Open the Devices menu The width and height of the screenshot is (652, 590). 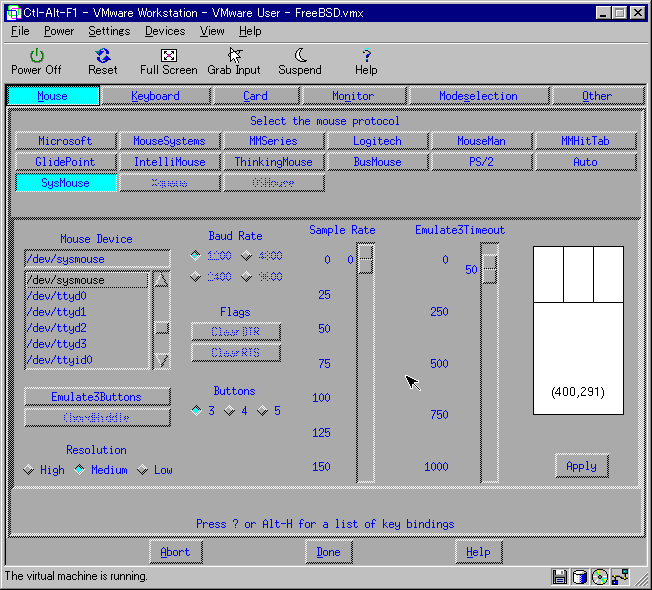pos(165,31)
